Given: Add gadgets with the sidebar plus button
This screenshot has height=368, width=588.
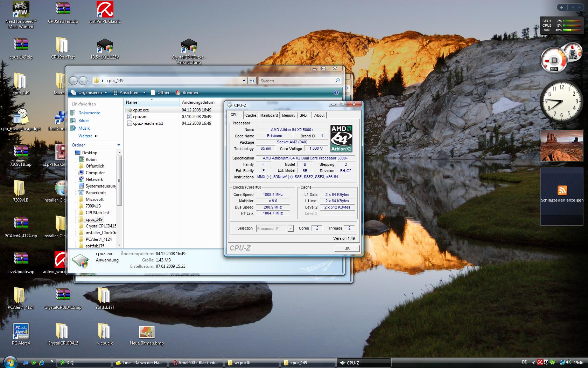Looking at the screenshot, I should (x=562, y=7).
